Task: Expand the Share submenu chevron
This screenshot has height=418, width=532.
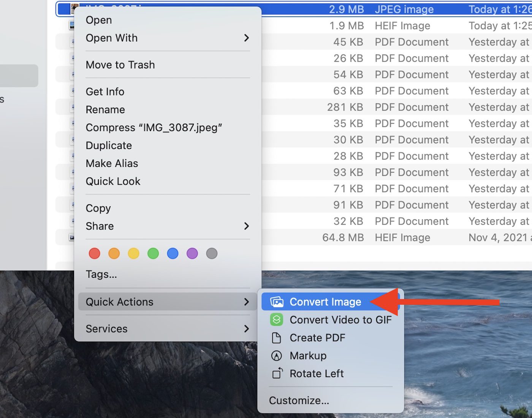Action: coord(246,226)
